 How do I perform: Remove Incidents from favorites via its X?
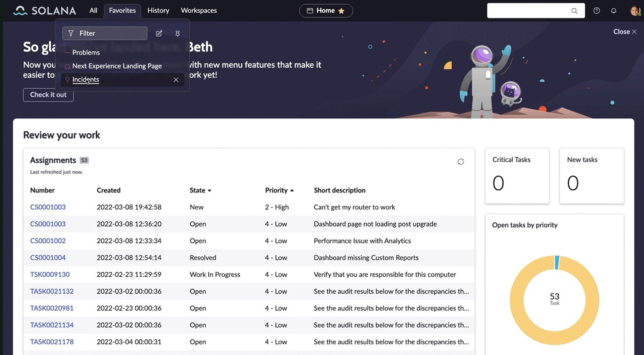[176, 79]
